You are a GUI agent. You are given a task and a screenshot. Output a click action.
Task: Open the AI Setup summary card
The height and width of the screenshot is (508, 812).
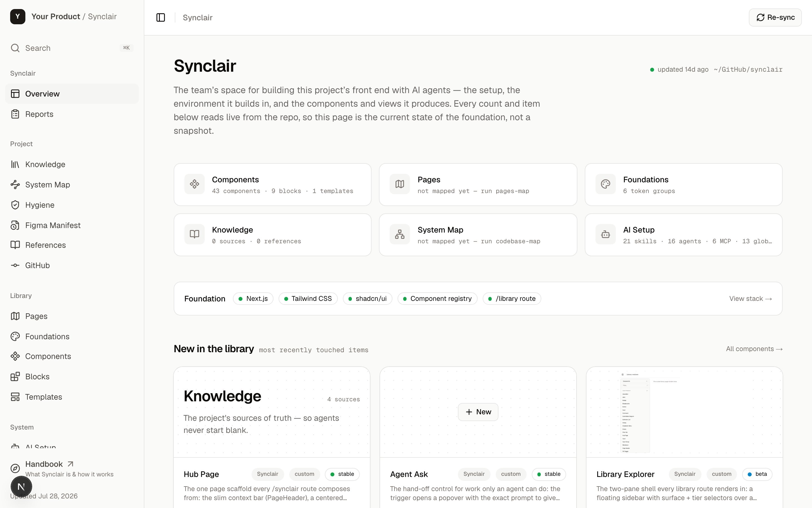tap(683, 235)
